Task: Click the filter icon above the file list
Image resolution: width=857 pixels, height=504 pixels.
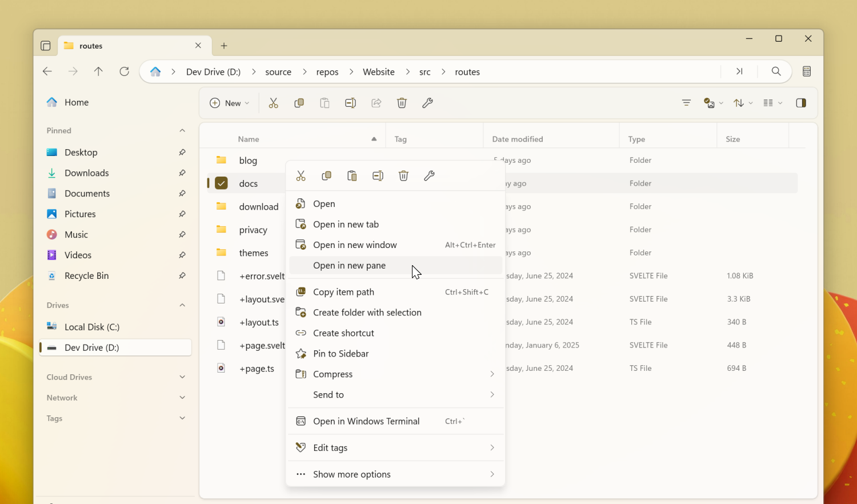Action: tap(686, 103)
